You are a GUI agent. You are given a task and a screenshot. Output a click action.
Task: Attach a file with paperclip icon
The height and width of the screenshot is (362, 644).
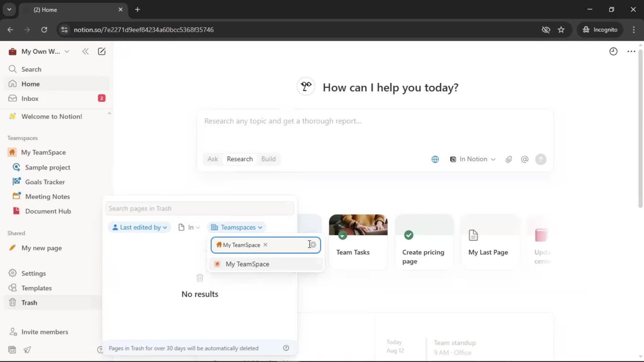pyautogui.click(x=509, y=159)
